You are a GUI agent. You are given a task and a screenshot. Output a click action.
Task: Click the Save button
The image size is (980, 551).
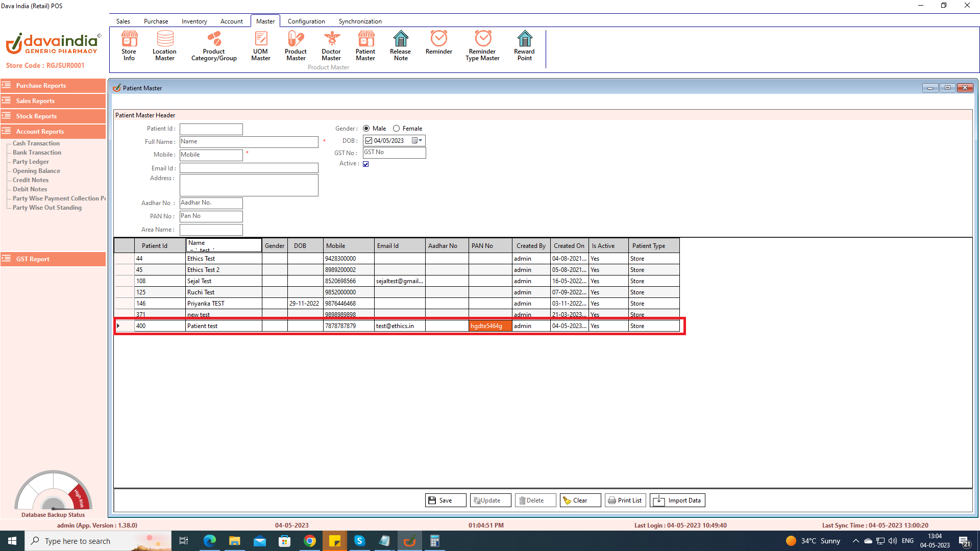coord(445,500)
